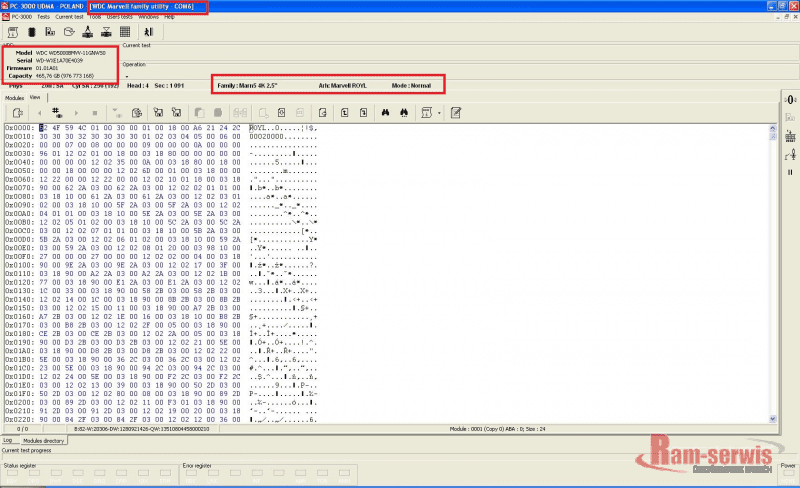This screenshot has height=488, width=800.
Task: Switch to the Modules tab
Action: [x=14, y=98]
